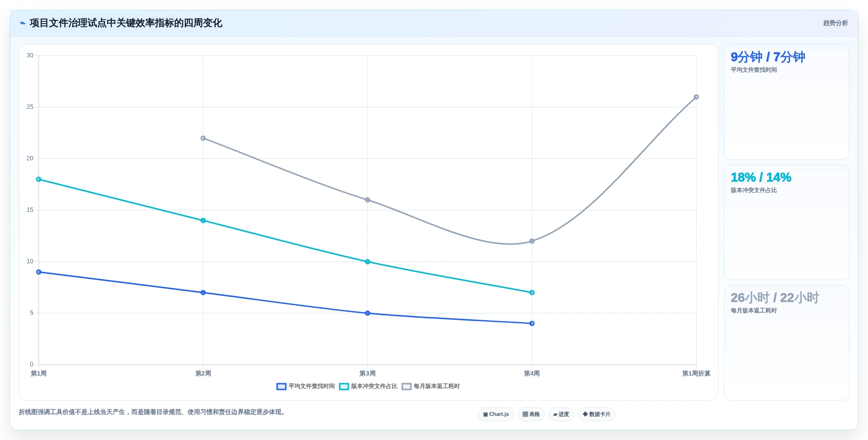Screen dimensions: 868x440
Task: Click the gray legend color box
Action: (407, 387)
